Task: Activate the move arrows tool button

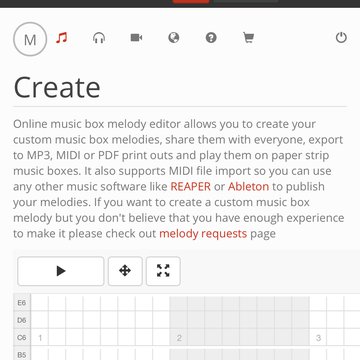Action: point(125,271)
